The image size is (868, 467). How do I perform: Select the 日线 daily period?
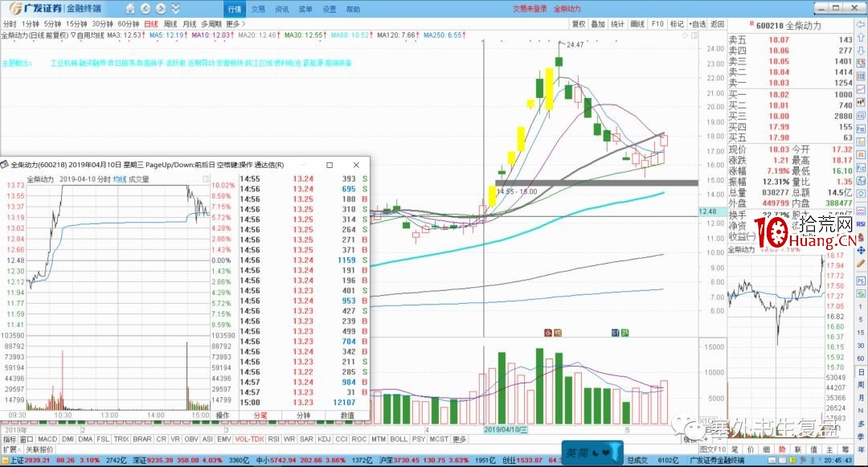[x=151, y=24]
